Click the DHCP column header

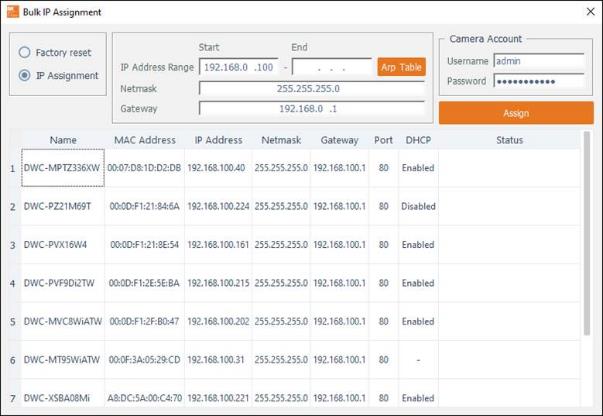pyautogui.click(x=417, y=140)
